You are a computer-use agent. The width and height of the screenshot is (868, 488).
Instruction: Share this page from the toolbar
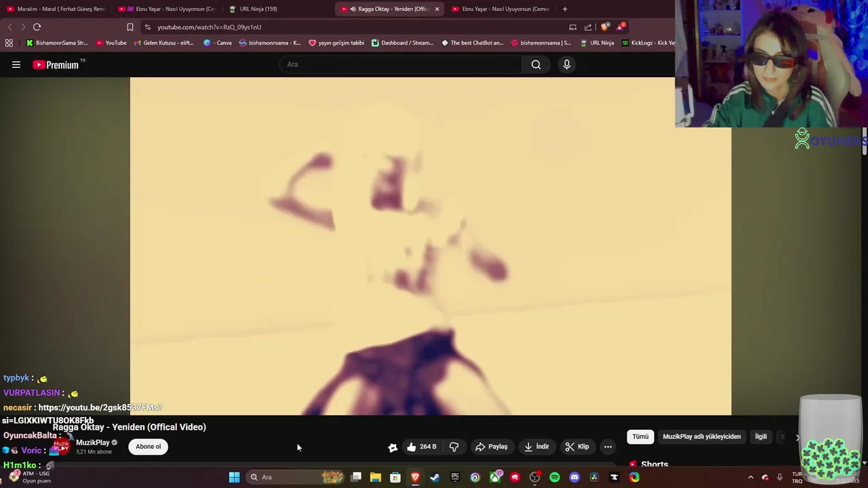(x=588, y=27)
